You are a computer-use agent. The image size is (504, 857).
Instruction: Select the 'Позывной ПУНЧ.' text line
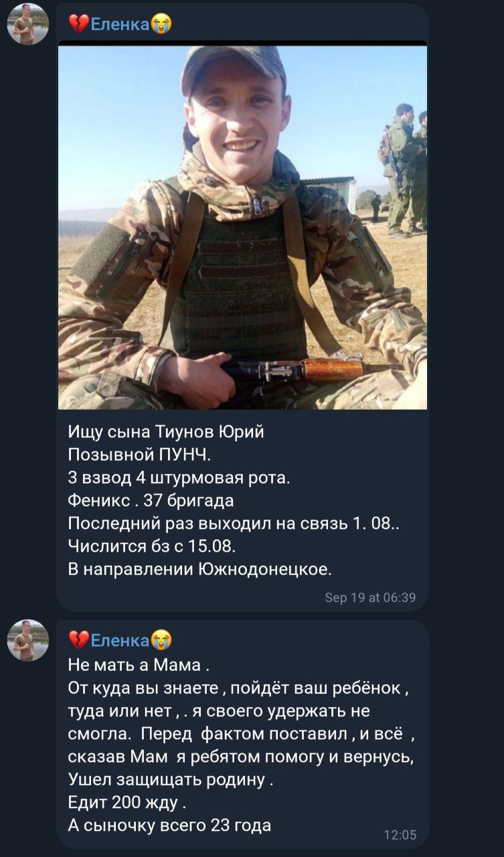(140, 455)
